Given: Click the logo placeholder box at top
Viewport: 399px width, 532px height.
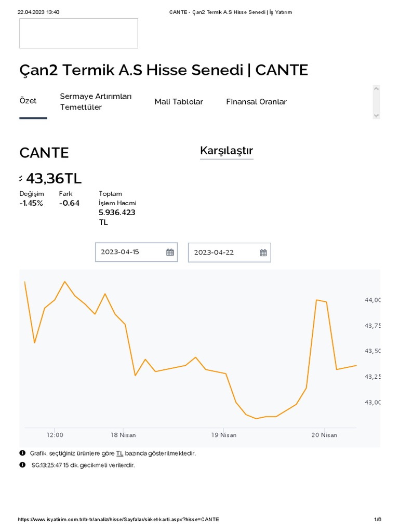Looking at the screenshot, I should click(x=78, y=33).
